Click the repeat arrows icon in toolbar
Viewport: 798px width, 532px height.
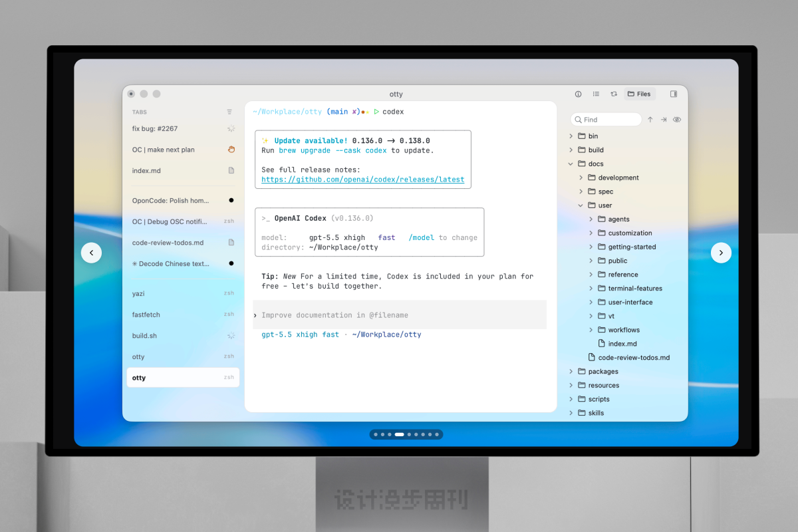click(614, 94)
